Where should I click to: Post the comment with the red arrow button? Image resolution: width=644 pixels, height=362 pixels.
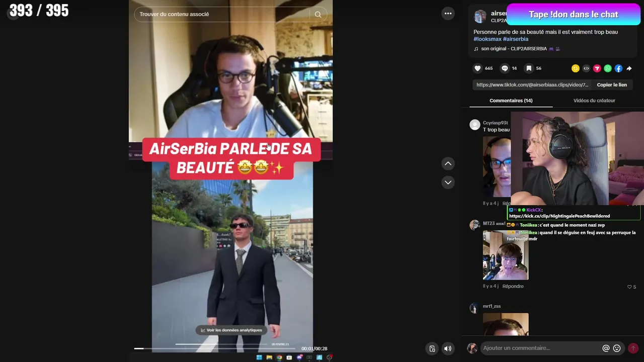pos(633,348)
